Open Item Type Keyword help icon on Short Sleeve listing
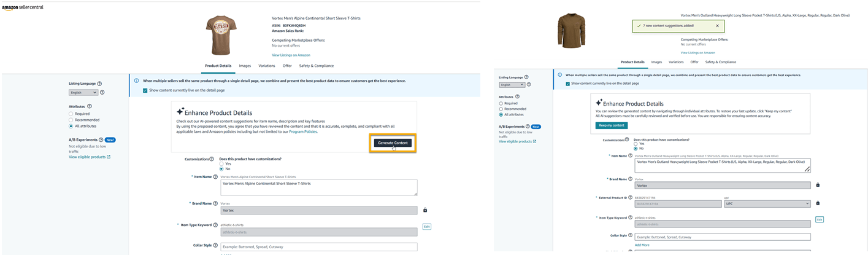The height and width of the screenshot is (255, 868). (215, 226)
